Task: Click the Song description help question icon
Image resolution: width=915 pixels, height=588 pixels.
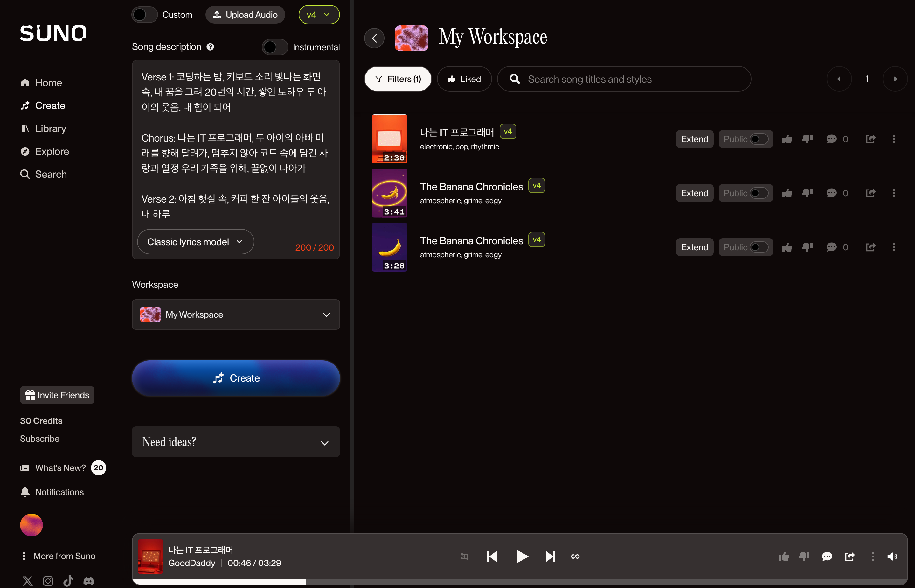Action: pos(210,46)
